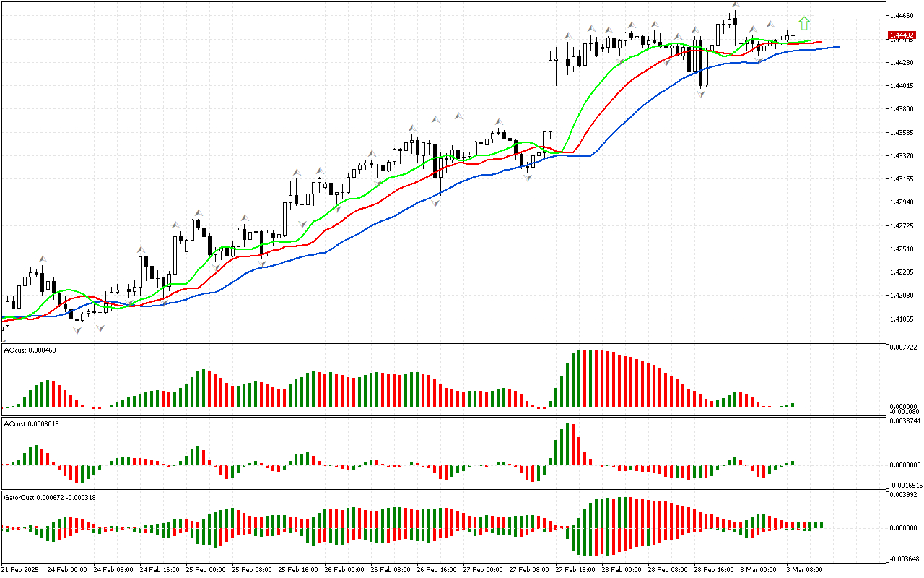Select the current price tag 1.44482
Viewport: 924px width, 578px height.
[x=903, y=35]
